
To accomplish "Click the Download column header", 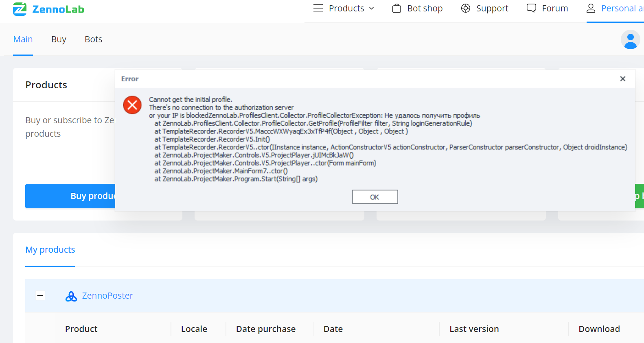I will coord(599,329).
